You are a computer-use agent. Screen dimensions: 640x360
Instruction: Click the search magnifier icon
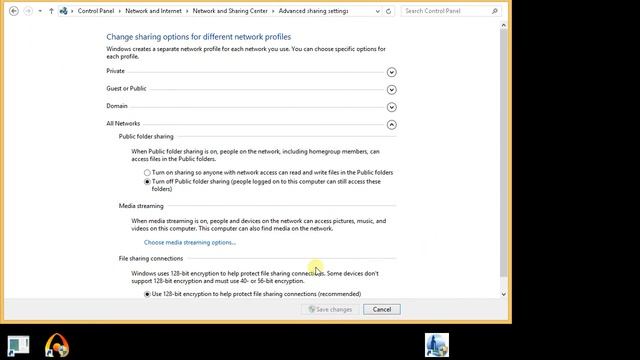(x=495, y=11)
